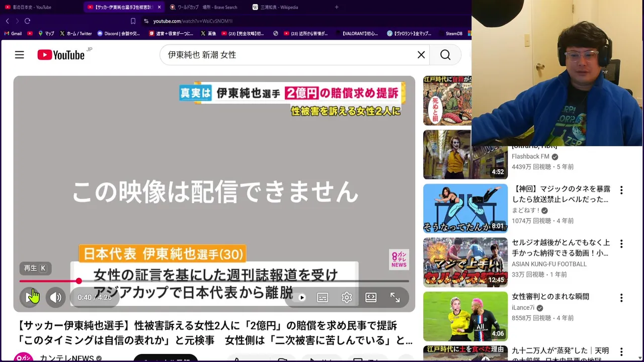Open (23)【完全攻略】 YouTube bookmark
The width and height of the screenshot is (644, 362).
(x=243, y=34)
